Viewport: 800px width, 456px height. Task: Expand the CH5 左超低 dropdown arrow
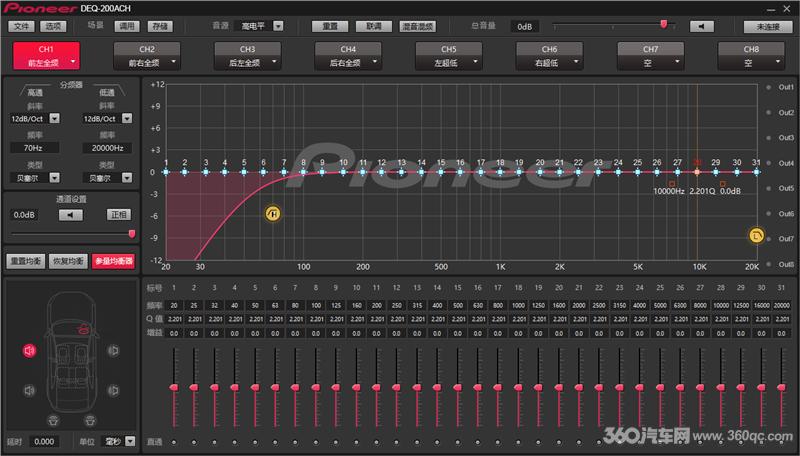[x=476, y=62]
